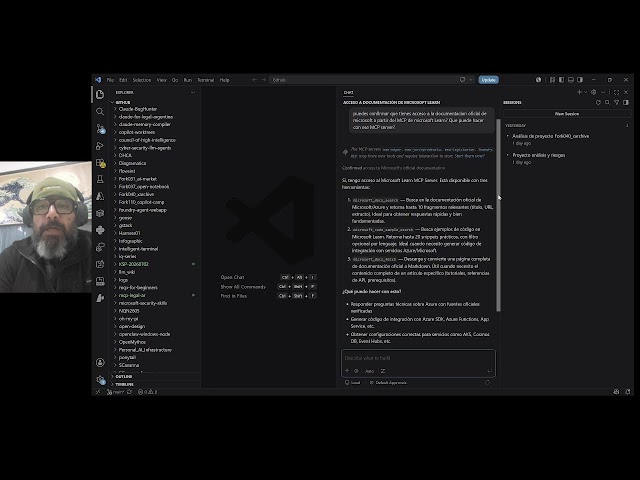
Task: Open the Extensions view with warning badge
Action: coord(100,163)
